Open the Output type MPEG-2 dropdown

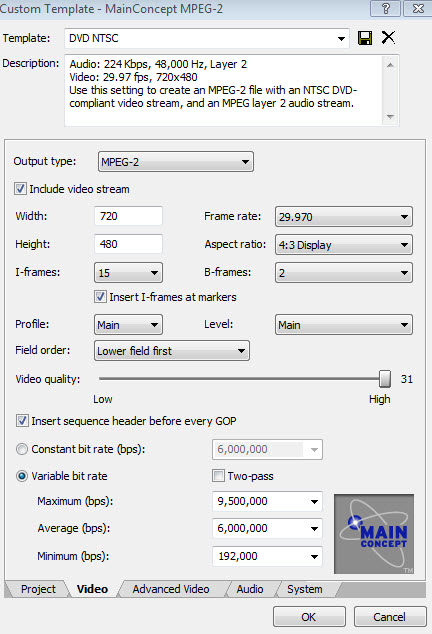tap(176, 162)
